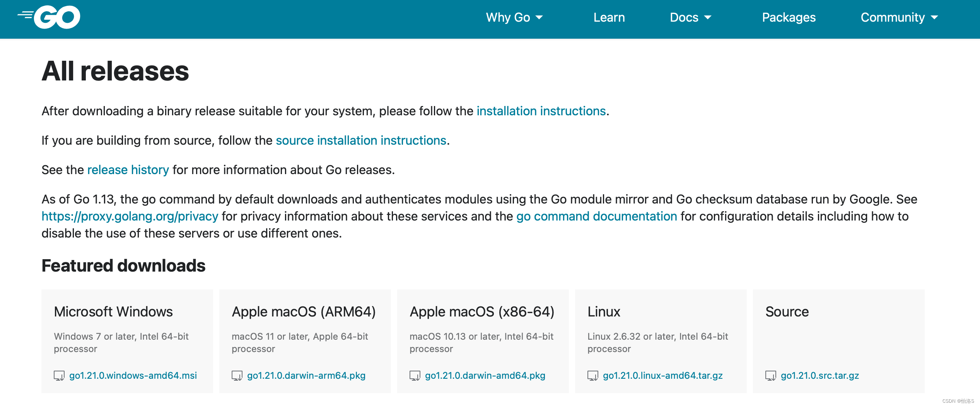Open go command documentation link
Screen dimensions: 980x407
click(597, 216)
